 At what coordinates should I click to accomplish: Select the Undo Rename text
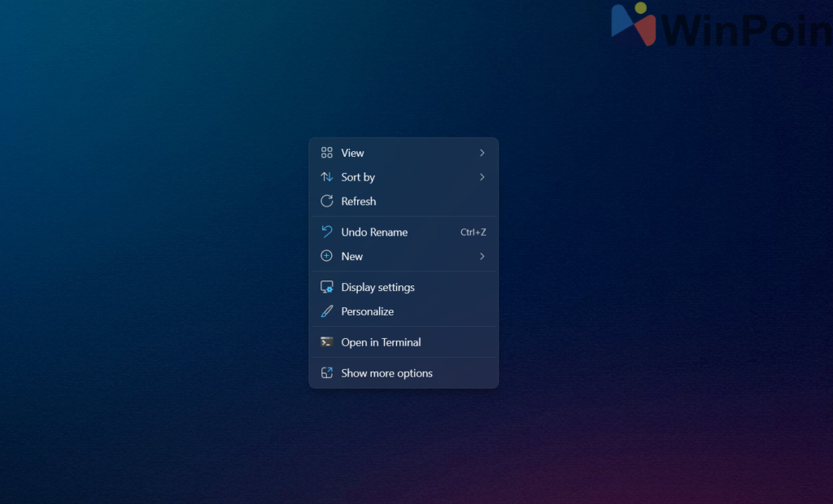click(375, 232)
